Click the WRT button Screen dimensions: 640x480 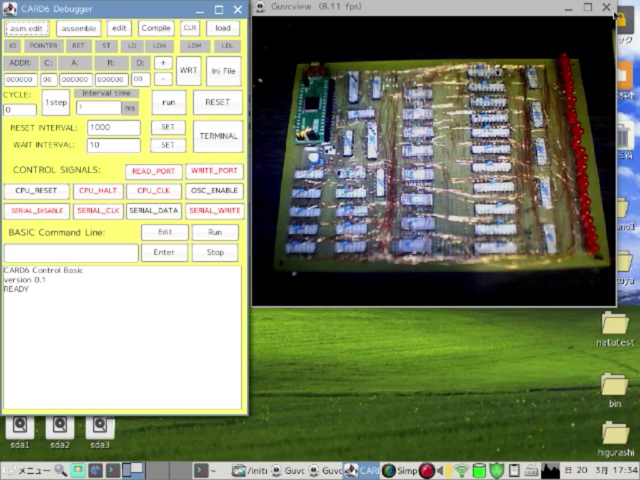click(189, 70)
